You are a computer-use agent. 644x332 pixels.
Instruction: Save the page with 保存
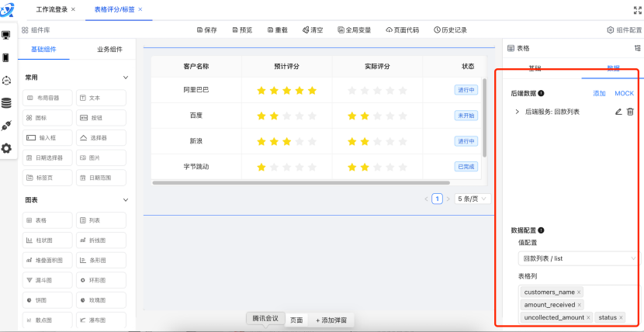(x=206, y=30)
